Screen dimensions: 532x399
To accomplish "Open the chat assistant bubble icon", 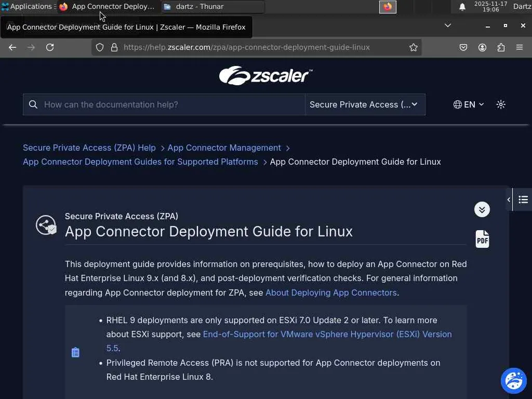I will [x=514, y=381].
